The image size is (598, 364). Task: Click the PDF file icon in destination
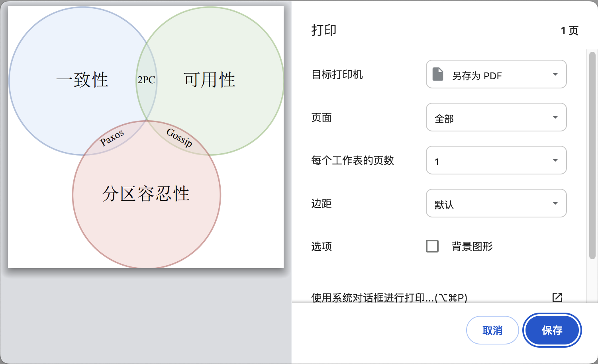click(438, 74)
